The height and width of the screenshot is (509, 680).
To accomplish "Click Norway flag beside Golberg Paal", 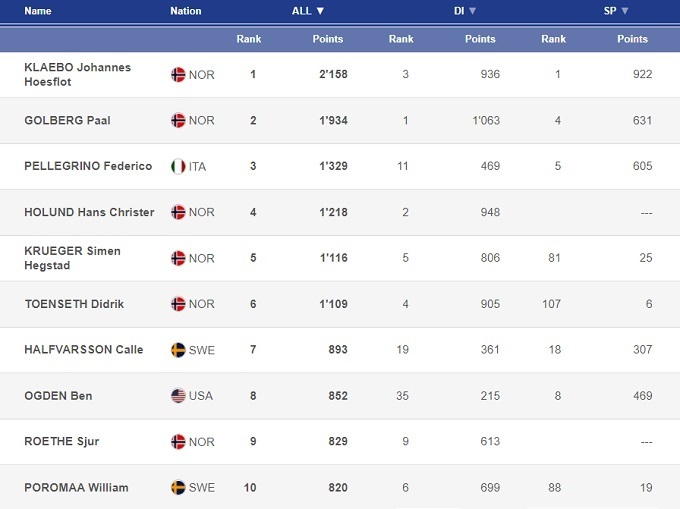I will (x=178, y=120).
